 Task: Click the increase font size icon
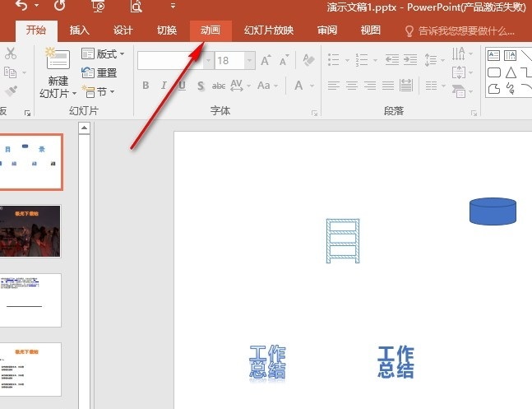pyautogui.click(x=266, y=60)
